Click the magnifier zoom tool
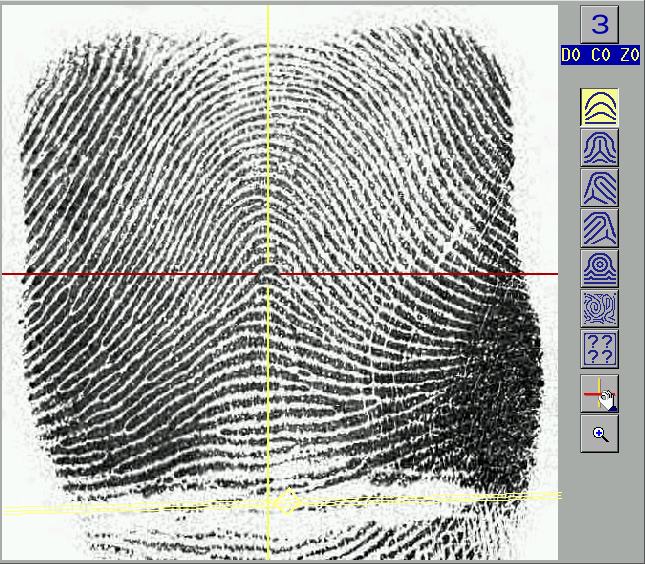Screen dimensions: 646x564 [x=599, y=434]
